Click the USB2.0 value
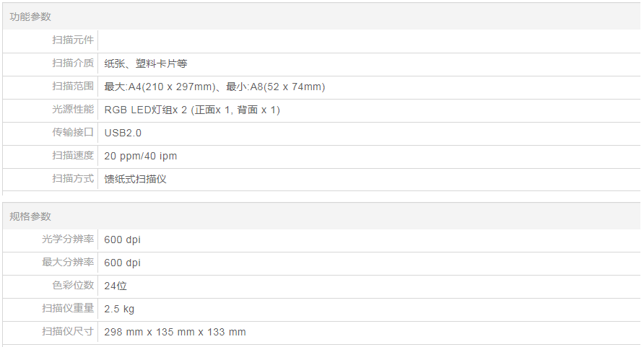Viewport: 644px width, 347px height. (x=123, y=133)
